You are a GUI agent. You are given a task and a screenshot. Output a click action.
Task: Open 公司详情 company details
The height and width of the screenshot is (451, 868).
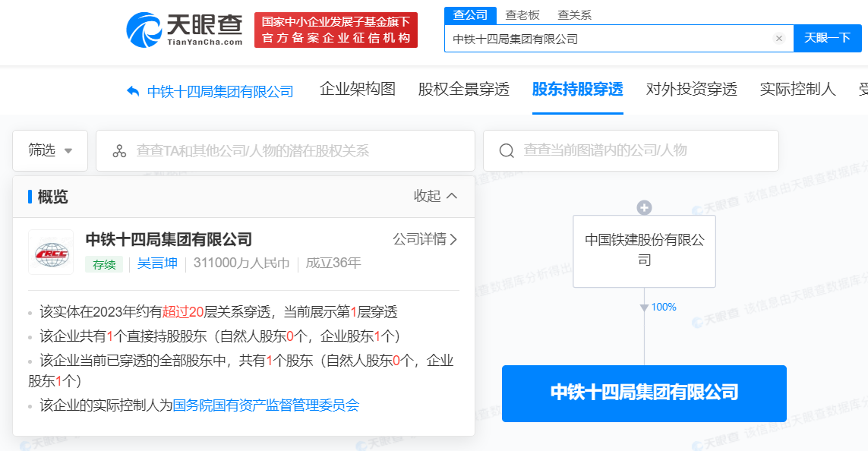pos(425,239)
